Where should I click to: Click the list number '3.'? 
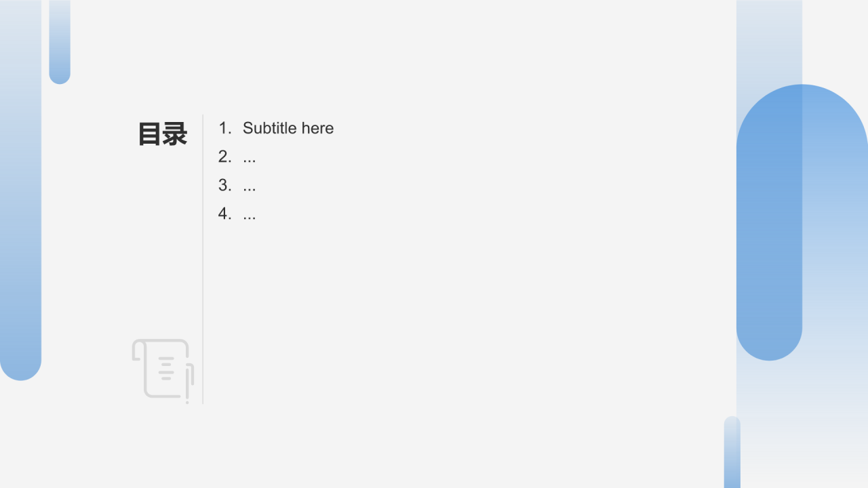click(225, 185)
